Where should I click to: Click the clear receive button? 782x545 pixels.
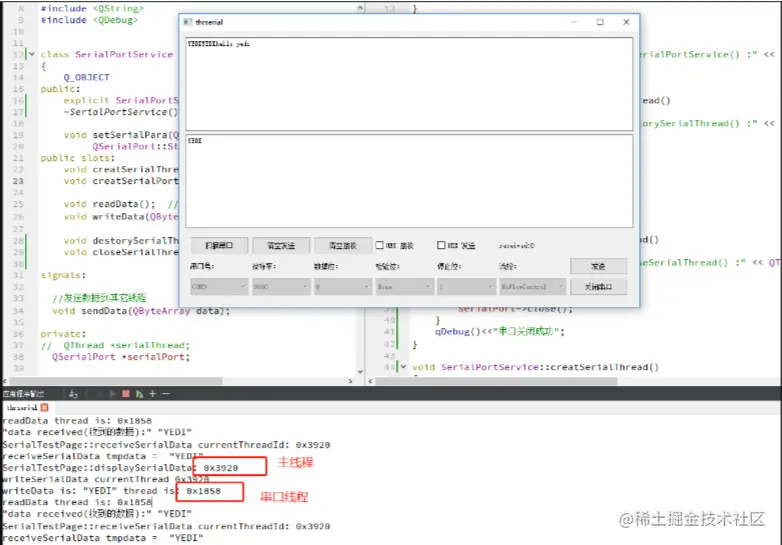click(x=343, y=245)
